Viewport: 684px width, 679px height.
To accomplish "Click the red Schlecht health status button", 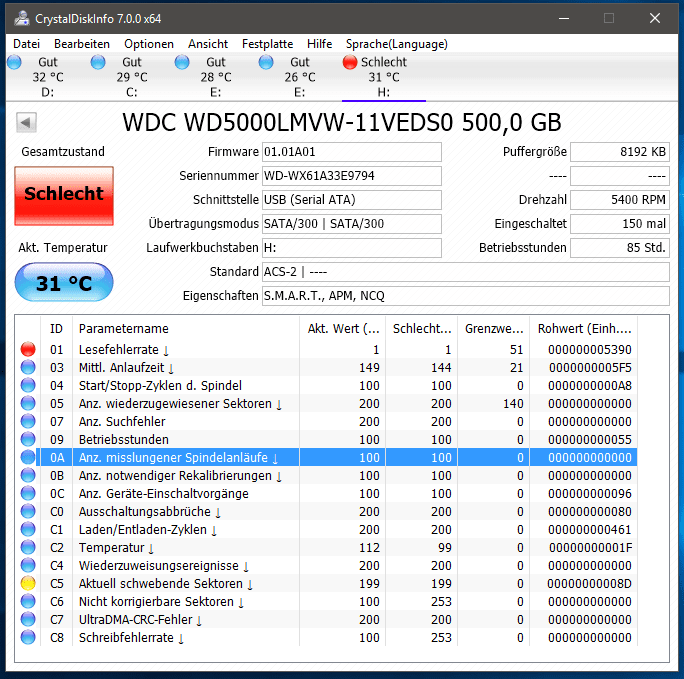I will point(64,196).
